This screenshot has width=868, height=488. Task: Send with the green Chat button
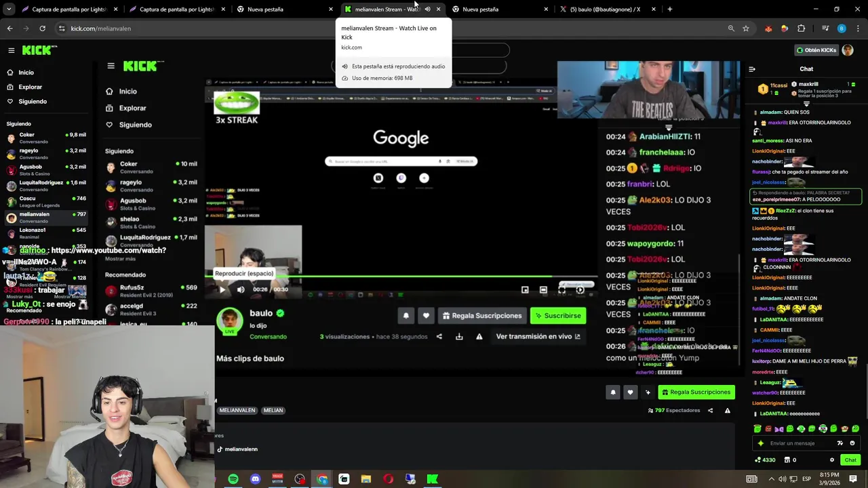(x=850, y=460)
